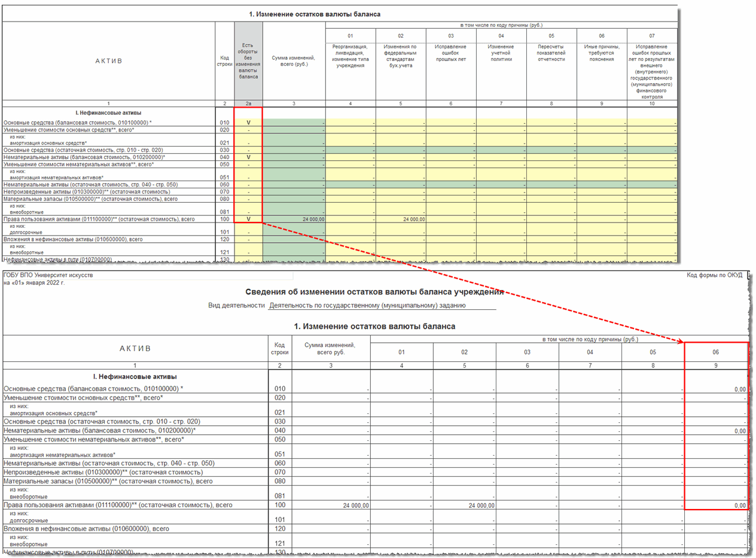Click the 'Изменения по федеральным стандартам бух.учета' header

[x=401, y=57]
